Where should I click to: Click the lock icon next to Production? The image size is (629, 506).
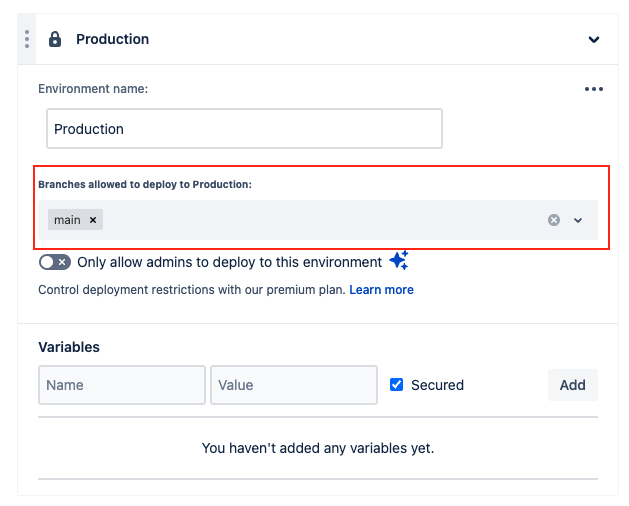(x=55, y=40)
